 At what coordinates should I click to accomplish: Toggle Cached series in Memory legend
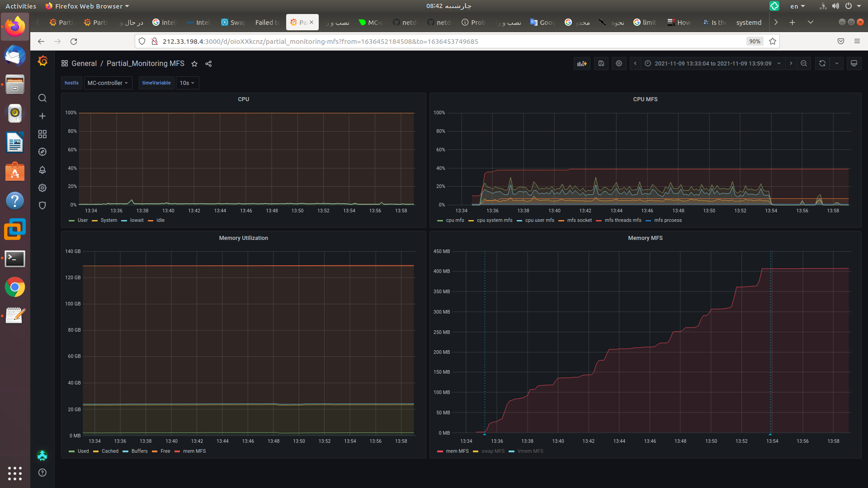(110, 451)
